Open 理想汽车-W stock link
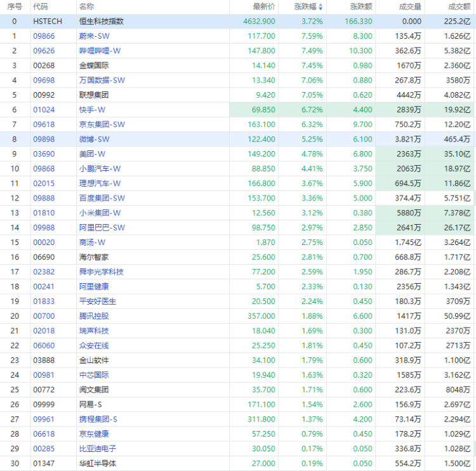 [100, 183]
